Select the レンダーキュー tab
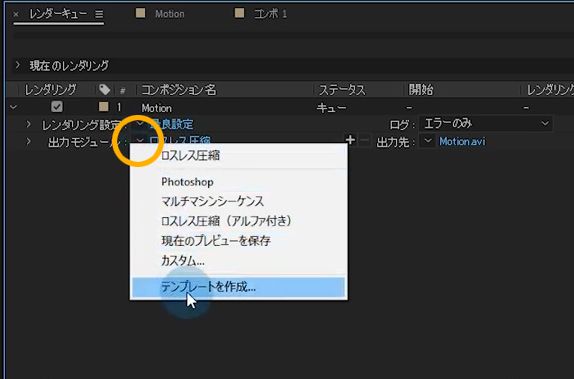 click(58, 14)
